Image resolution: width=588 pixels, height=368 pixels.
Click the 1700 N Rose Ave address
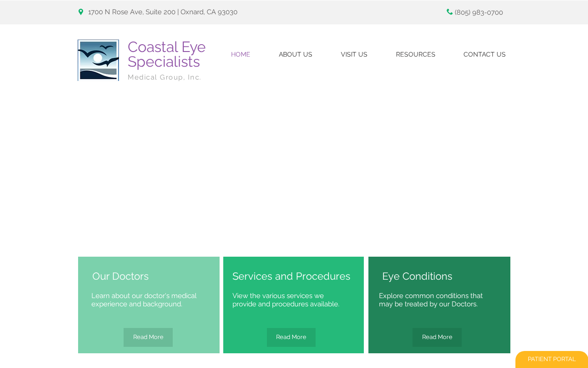(x=163, y=12)
